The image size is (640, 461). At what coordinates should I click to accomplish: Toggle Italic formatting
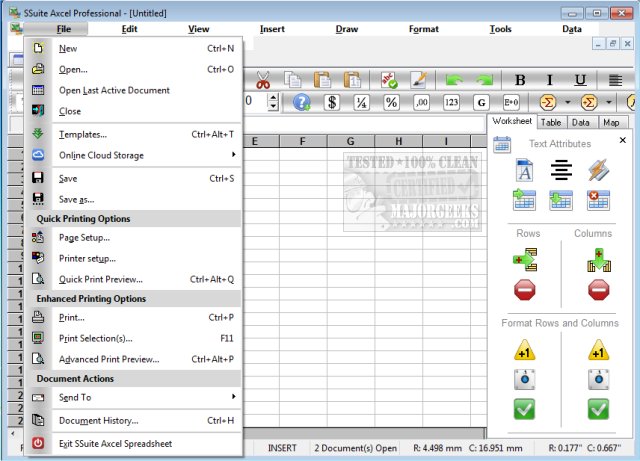pos(549,80)
